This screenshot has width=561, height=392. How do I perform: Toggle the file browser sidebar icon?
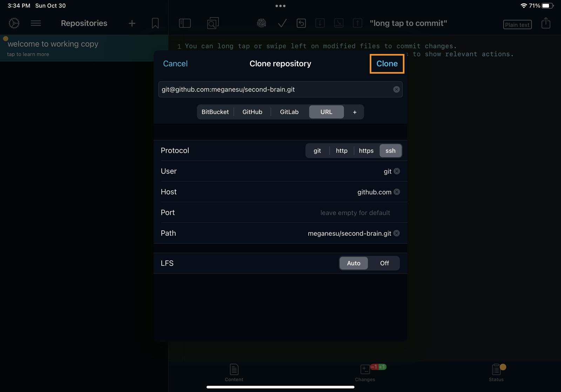185,23
